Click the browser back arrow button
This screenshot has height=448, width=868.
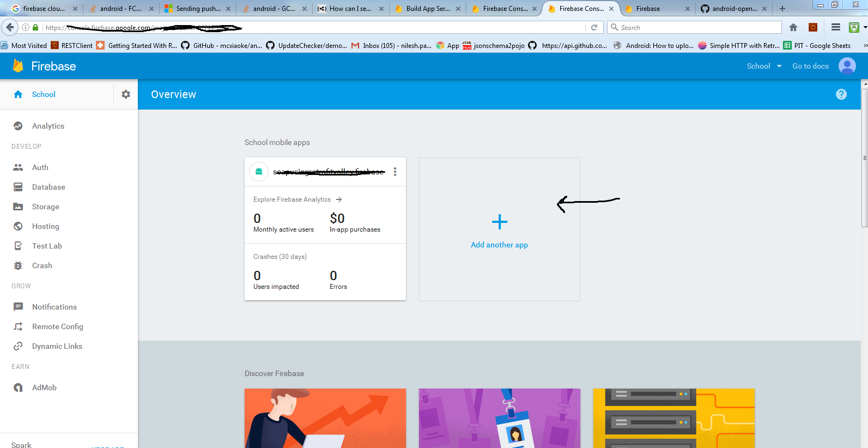(x=10, y=27)
